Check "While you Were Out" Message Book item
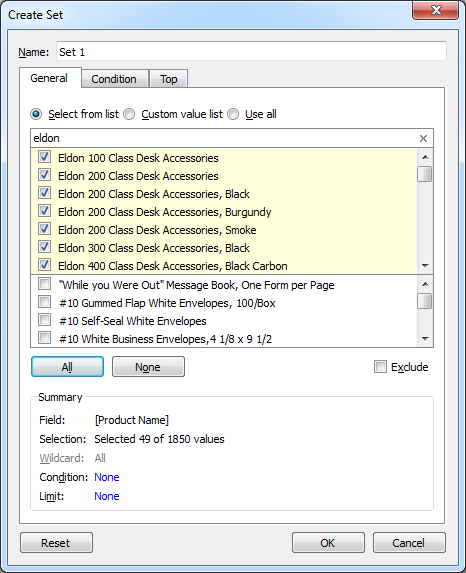 click(x=45, y=284)
